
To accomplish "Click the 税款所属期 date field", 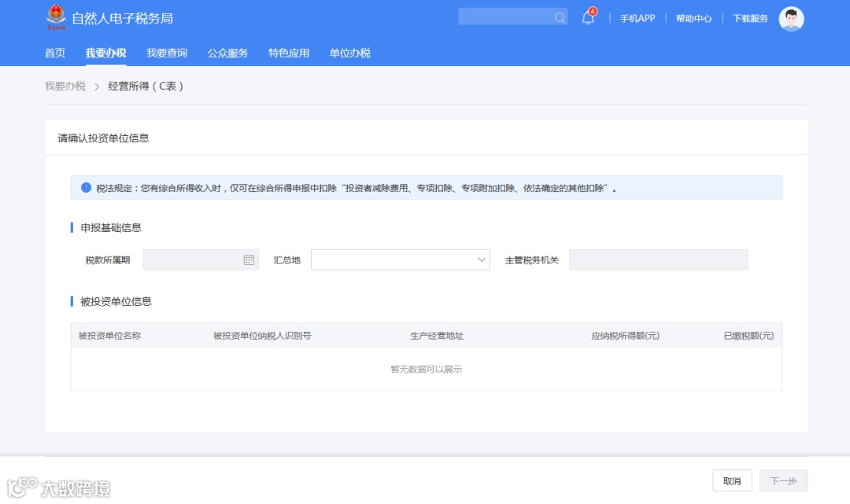I will tap(201, 259).
